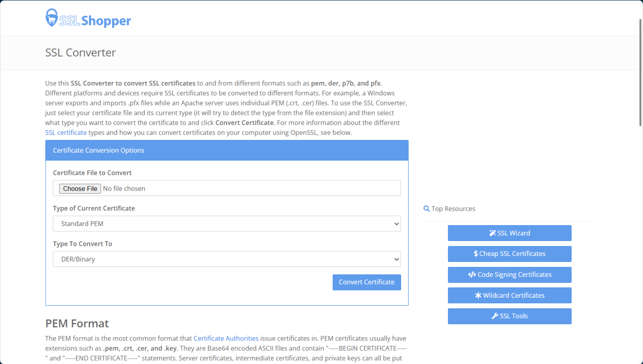
Task: Click the SSL Shopper padlock logo icon
Action: 51,18
